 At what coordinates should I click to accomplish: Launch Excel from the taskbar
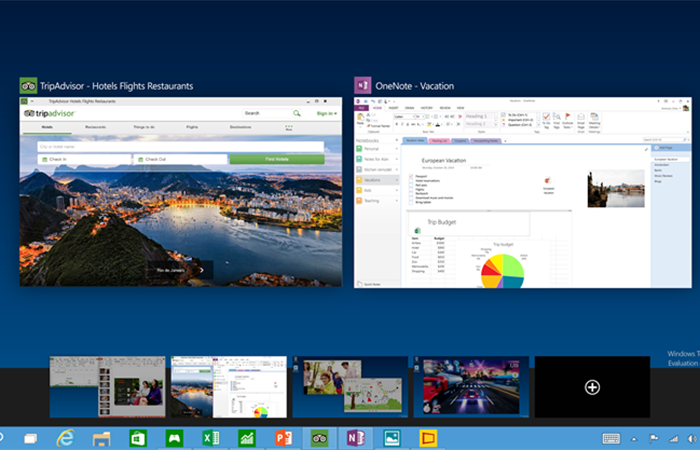coord(210,438)
